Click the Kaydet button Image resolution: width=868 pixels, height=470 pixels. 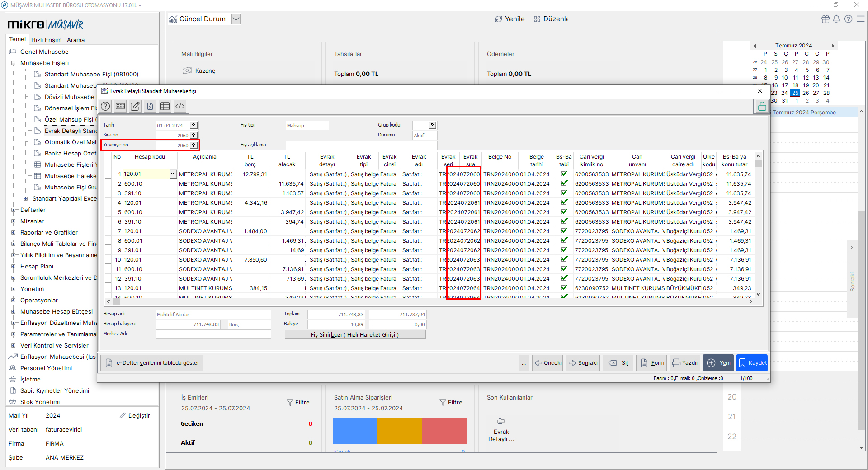752,363
